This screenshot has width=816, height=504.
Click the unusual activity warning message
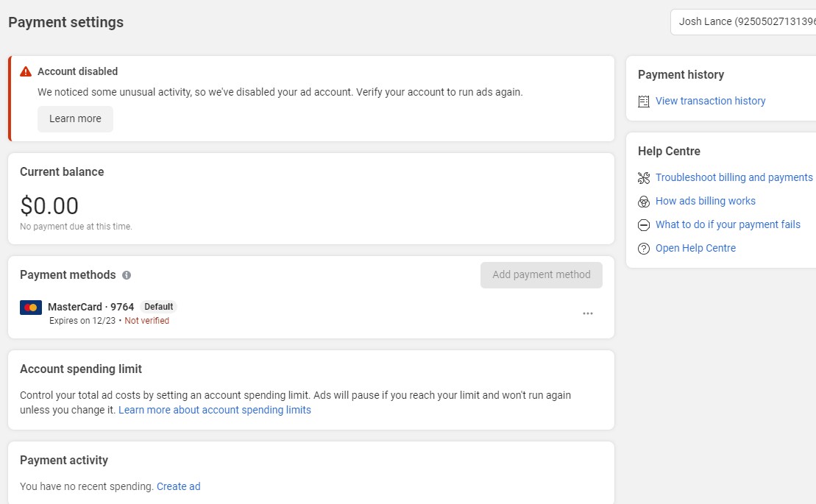click(x=280, y=92)
